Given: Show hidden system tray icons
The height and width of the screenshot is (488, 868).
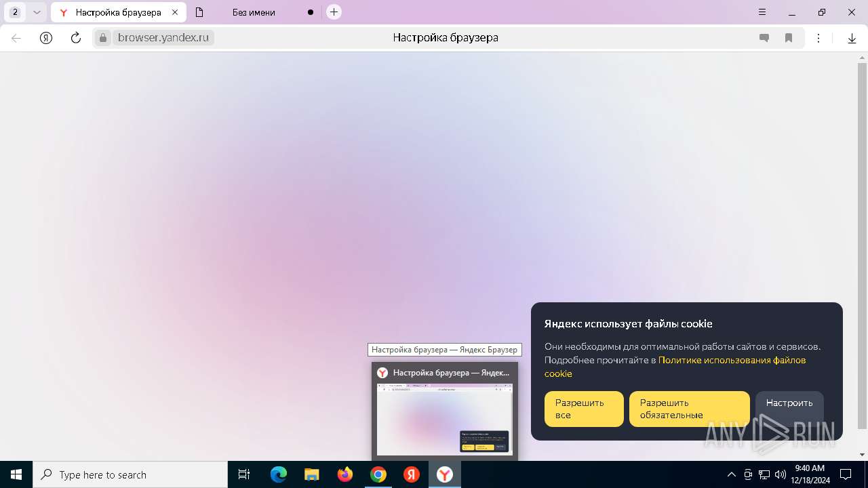Looking at the screenshot, I should (x=731, y=474).
